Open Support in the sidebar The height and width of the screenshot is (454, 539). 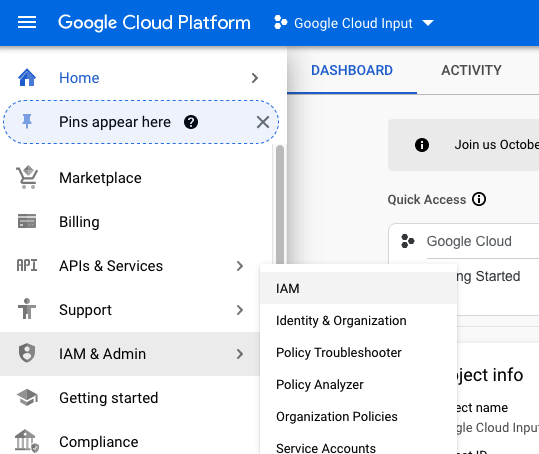85,310
